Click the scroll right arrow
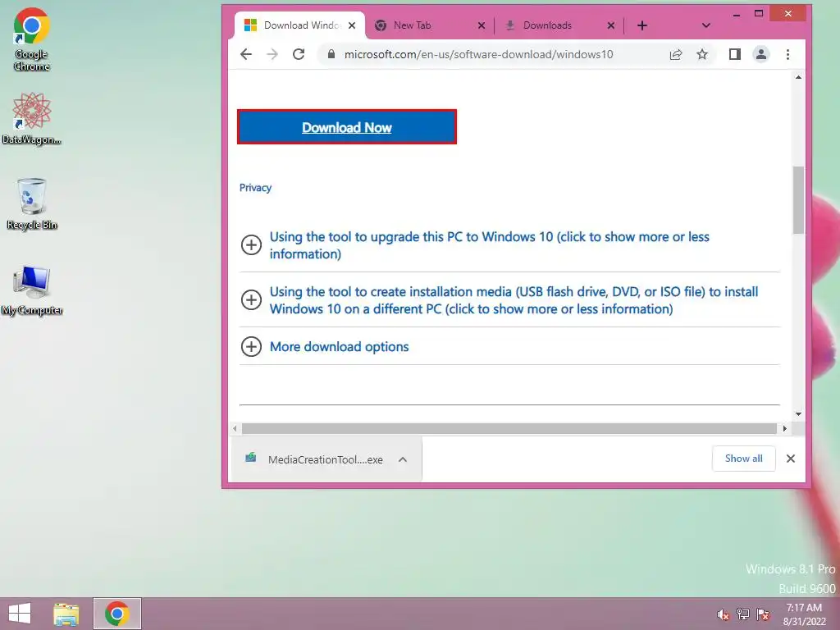Image resolution: width=840 pixels, height=630 pixels. [x=785, y=428]
